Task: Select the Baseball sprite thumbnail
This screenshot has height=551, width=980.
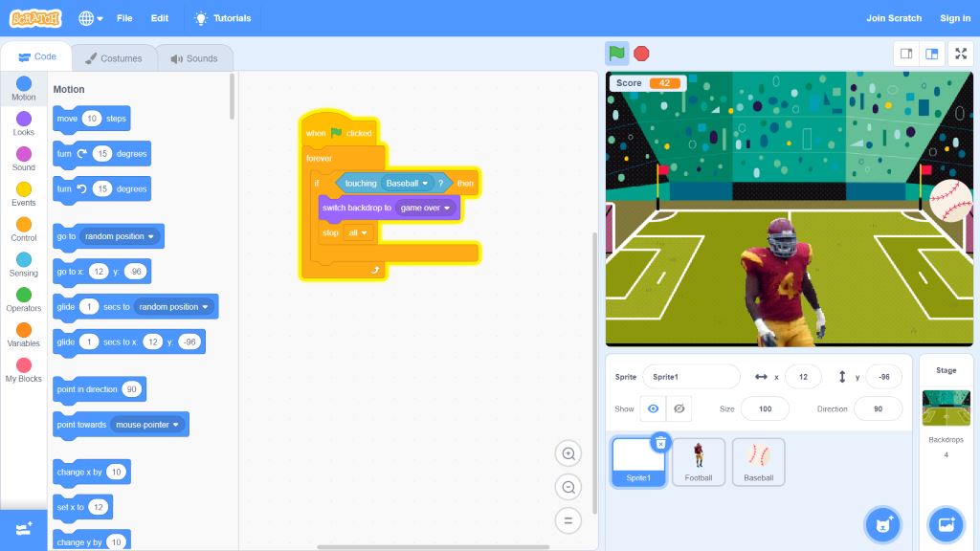Action: (758, 461)
